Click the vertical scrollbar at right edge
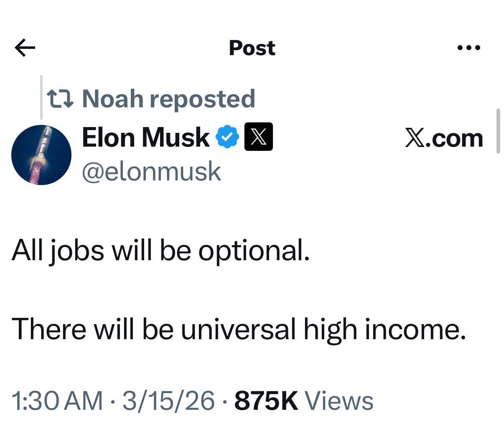 coord(498,131)
